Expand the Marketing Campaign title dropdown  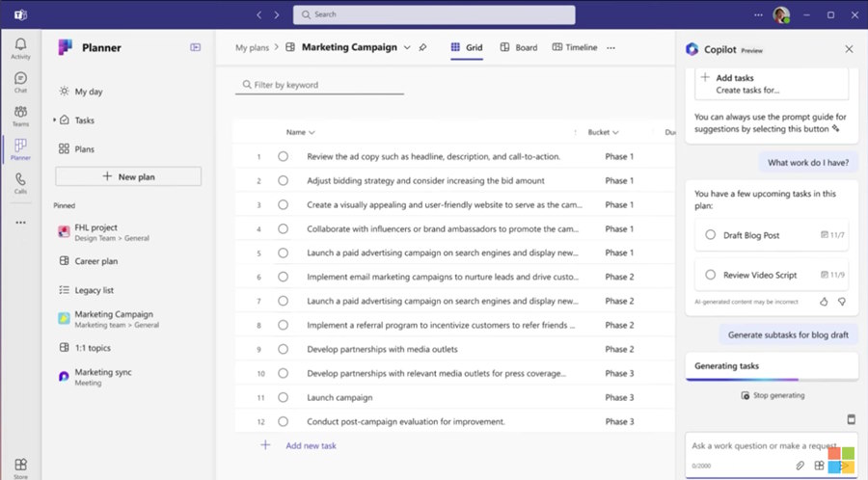pos(407,47)
